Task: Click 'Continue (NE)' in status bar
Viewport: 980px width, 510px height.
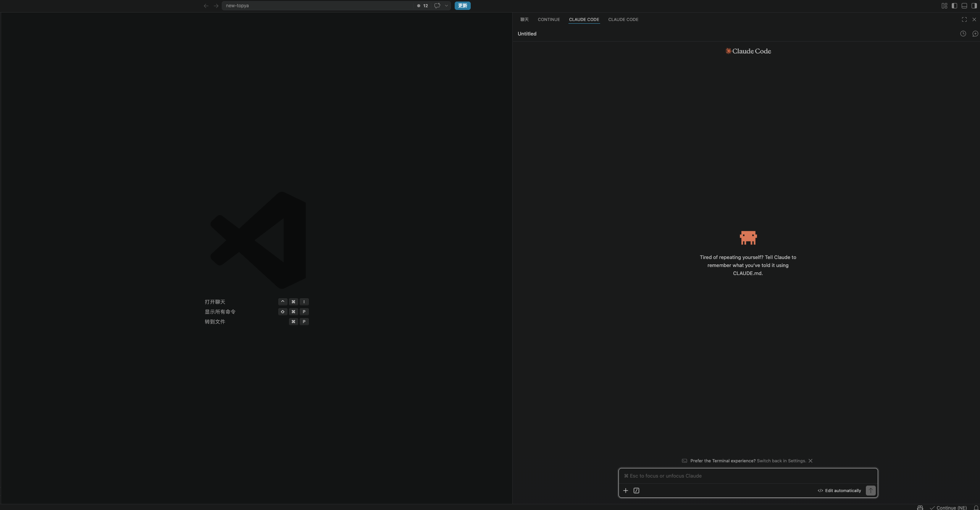Action: pos(948,507)
